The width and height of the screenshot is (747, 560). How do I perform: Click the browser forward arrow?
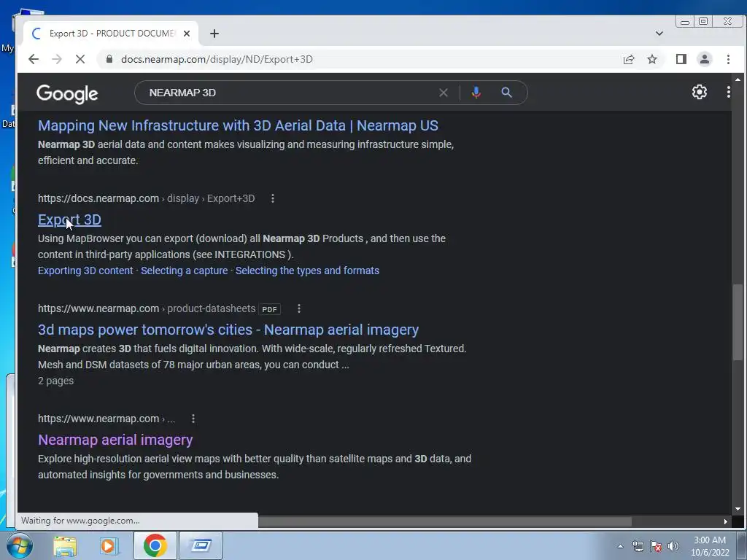click(x=57, y=59)
